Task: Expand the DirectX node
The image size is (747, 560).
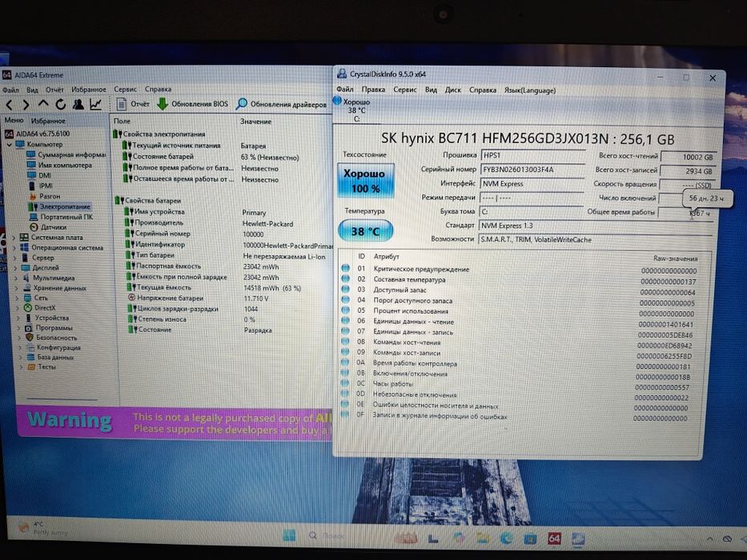Action: click(18, 308)
